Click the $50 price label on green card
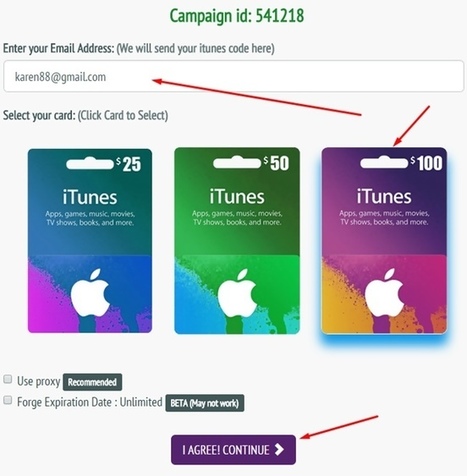This screenshot has height=476, width=467. coord(276,163)
